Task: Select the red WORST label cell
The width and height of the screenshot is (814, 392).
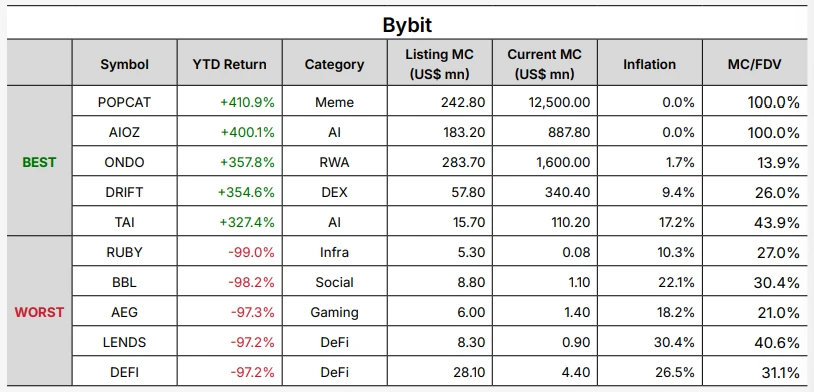Action: [x=39, y=311]
